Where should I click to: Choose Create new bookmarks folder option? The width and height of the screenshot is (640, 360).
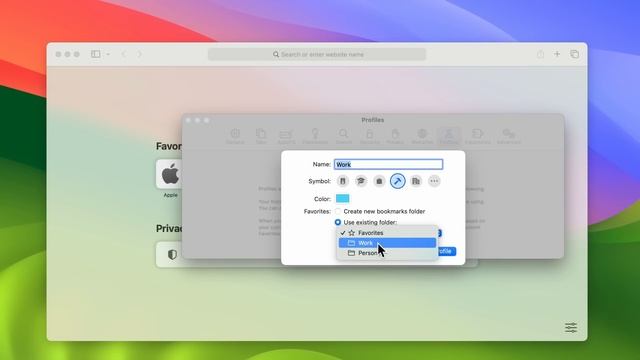pyautogui.click(x=338, y=211)
